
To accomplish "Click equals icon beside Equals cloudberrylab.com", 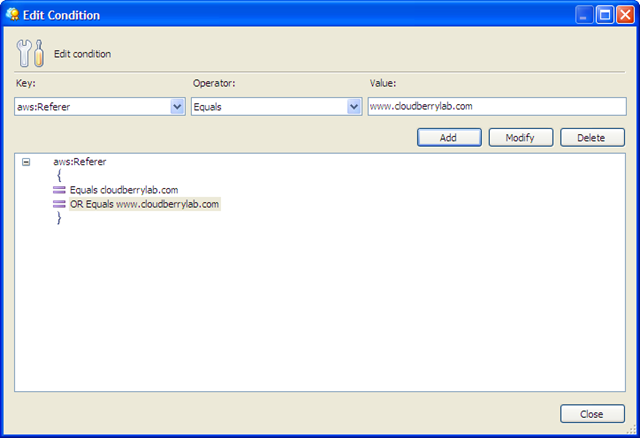I will tap(59, 190).
